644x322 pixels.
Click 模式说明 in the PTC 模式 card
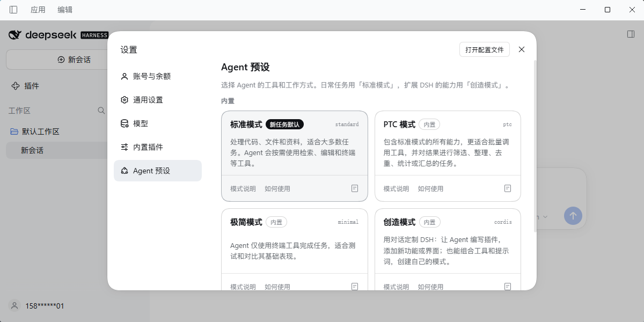tap(396, 189)
